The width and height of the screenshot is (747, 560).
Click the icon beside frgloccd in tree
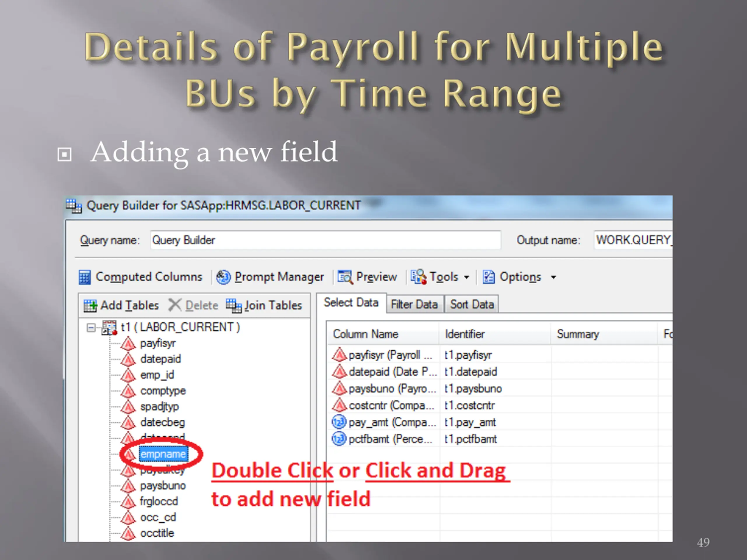click(128, 502)
